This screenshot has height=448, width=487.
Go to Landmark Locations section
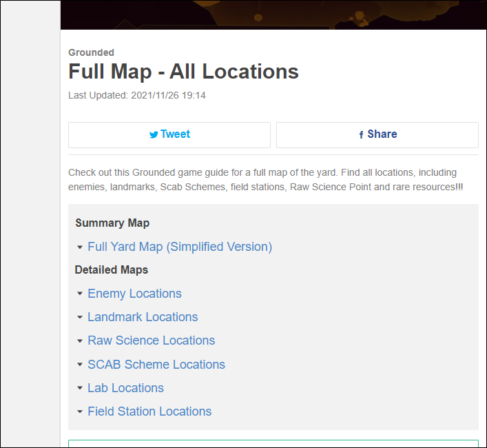143,317
